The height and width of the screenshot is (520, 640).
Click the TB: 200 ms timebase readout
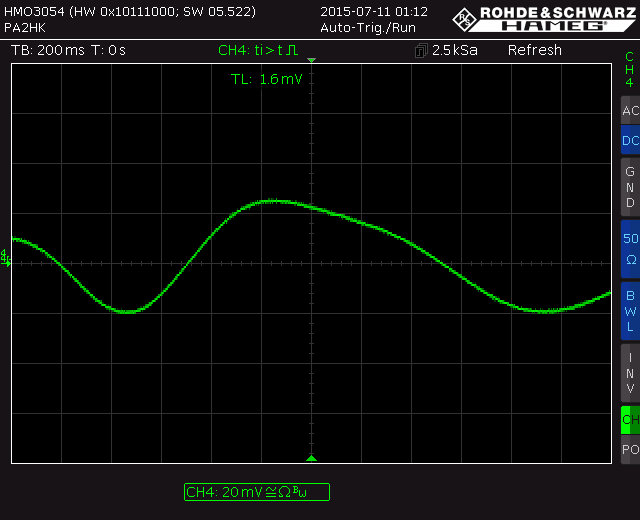(48, 50)
